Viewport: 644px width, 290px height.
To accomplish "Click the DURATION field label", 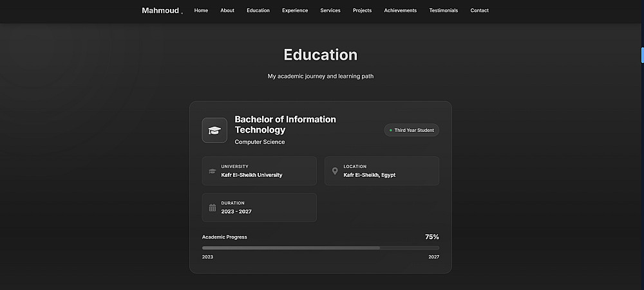I will coord(232,203).
